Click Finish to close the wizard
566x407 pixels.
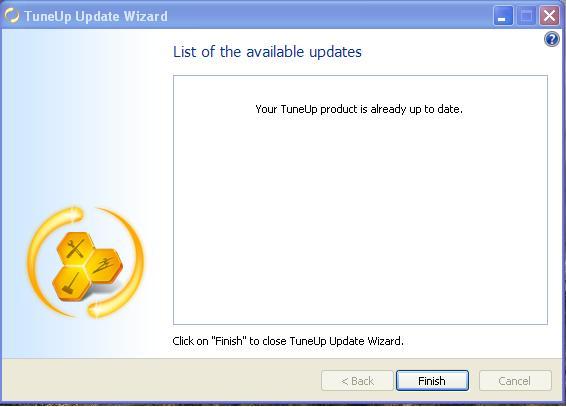[432, 381]
